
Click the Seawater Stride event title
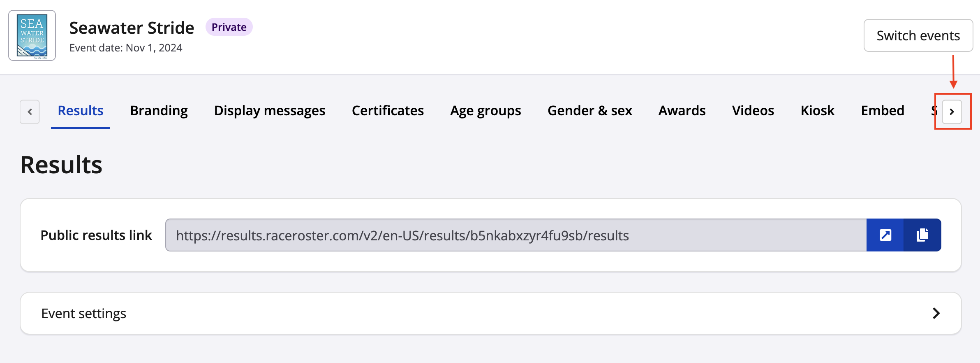click(x=132, y=28)
